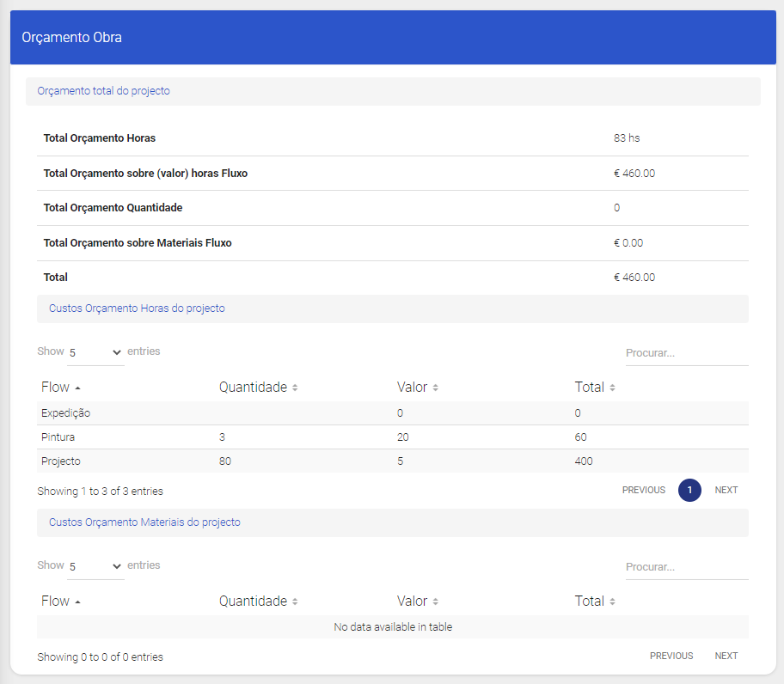Open entries dropdown for hours cost table
784x684 pixels.
(95, 352)
